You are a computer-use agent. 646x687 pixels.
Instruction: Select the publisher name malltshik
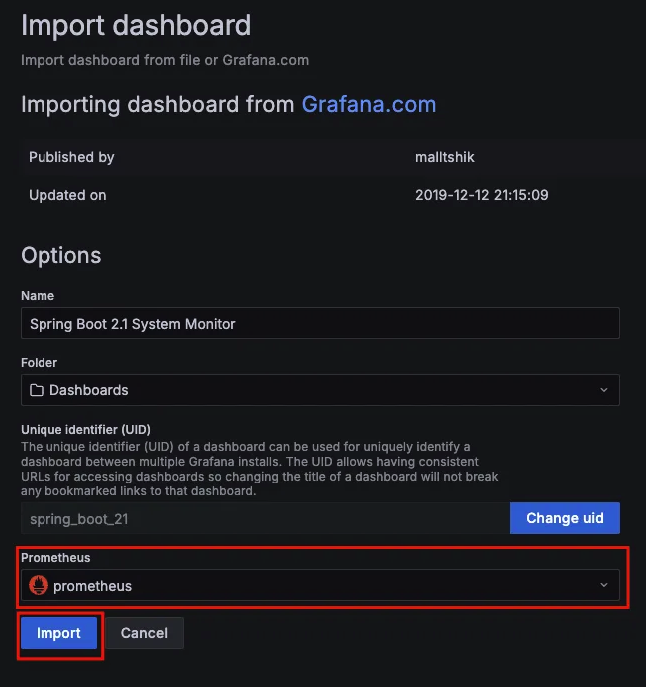(x=444, y=157)
